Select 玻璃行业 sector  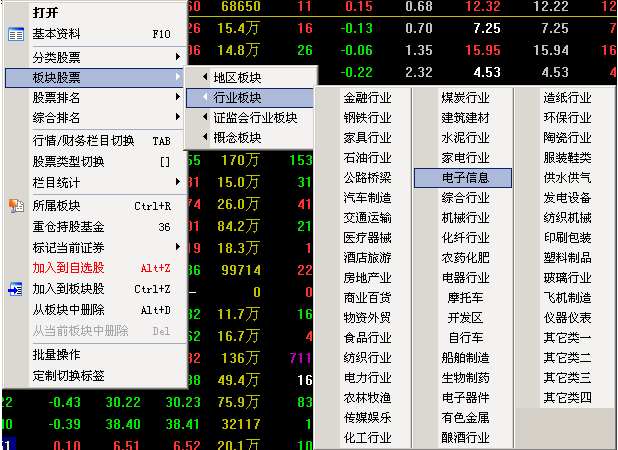pyautogui.click(x=568, y=278)
